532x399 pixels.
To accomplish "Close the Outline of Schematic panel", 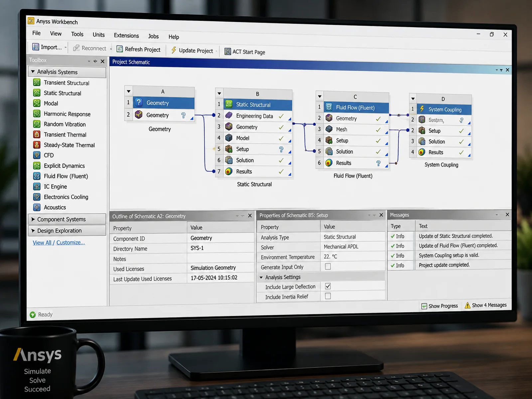I will [x=250, y=216].
